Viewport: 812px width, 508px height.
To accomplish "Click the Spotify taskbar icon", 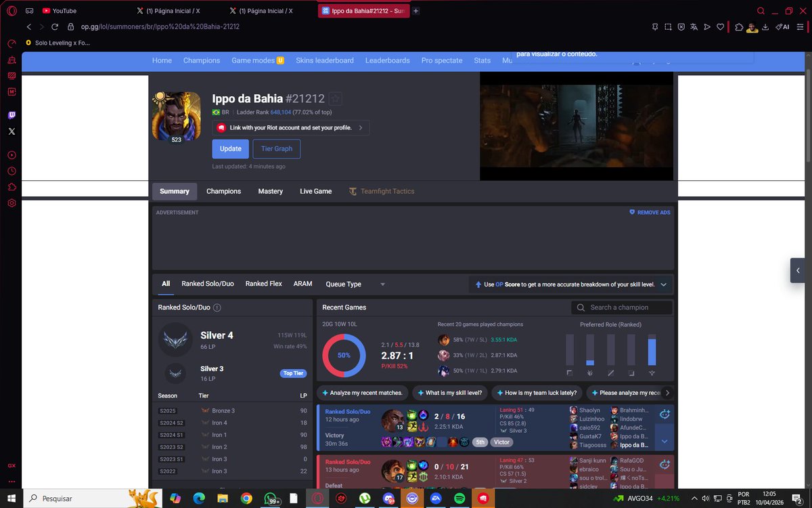I will pyautogui.click(x=459, y=499).
